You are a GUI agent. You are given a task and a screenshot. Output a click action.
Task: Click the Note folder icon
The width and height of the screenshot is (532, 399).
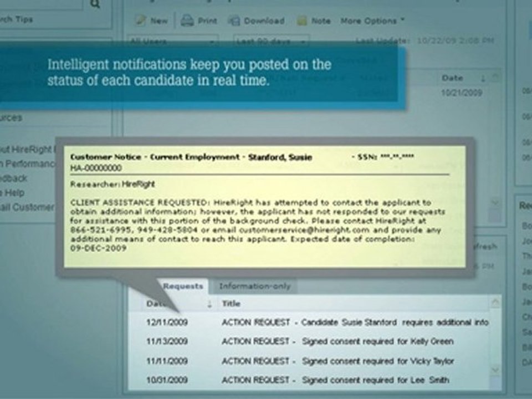[301, 21]
